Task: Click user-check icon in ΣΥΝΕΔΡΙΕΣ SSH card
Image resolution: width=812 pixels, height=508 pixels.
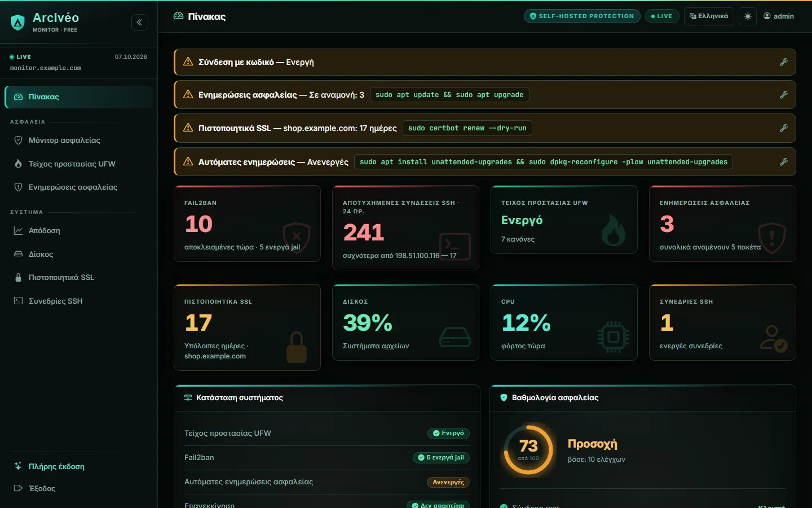Action: pyautogui.click(x=773, y=339)
